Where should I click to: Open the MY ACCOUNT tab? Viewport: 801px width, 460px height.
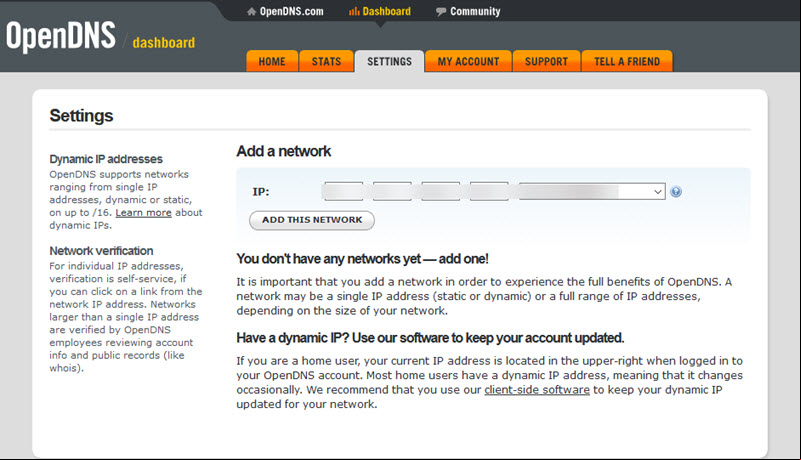tap(468, 61)
